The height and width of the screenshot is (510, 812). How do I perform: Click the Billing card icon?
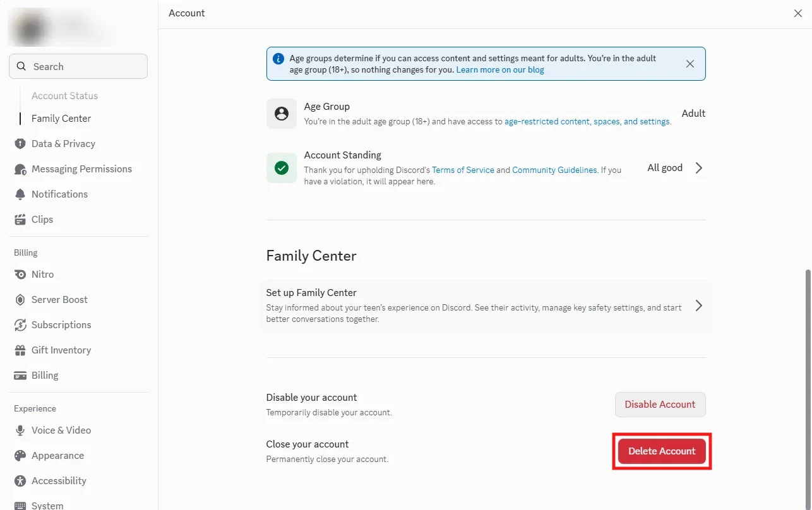coord(20,376)
